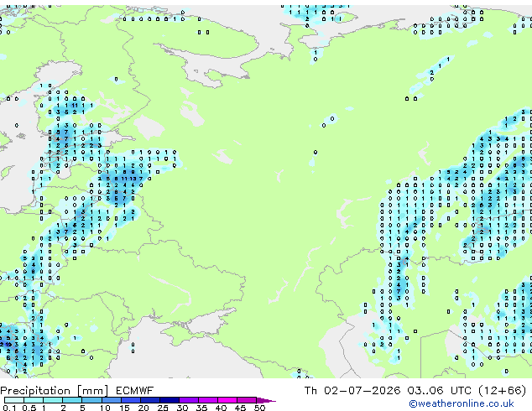The image size is (532, 411).
Task: Click the '0.1' legend scale label
Action: tap(9, 408)
